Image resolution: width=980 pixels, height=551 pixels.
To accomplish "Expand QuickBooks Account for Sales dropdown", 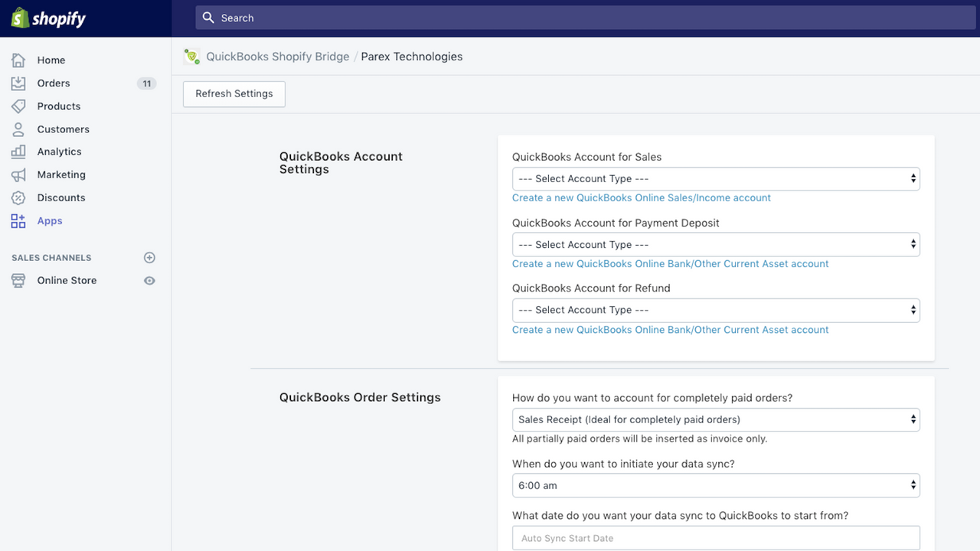I will [x=715, y=179].
